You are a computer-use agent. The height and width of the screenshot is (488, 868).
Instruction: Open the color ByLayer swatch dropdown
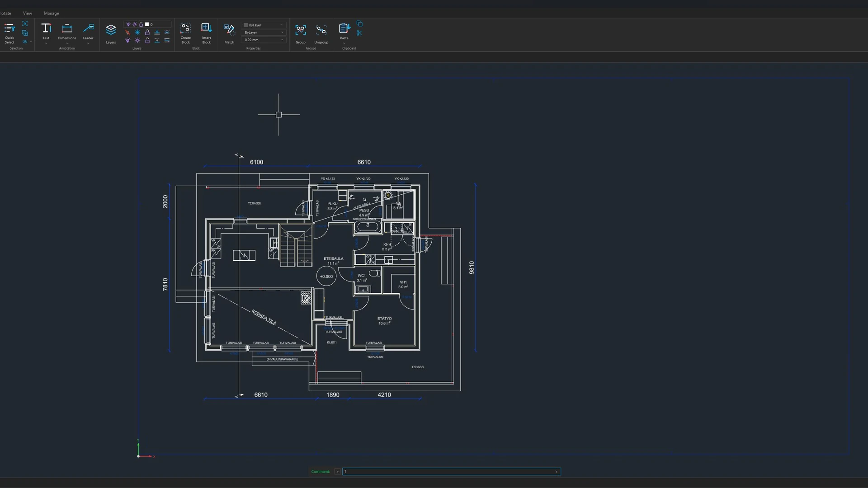(264, 25)
